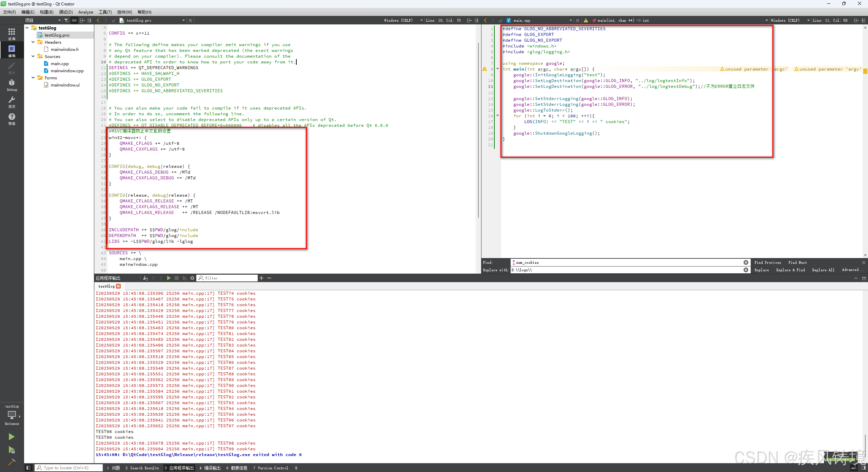
Task: Collapse the Headers folder in project tree
Action: (x=33, y=42)
